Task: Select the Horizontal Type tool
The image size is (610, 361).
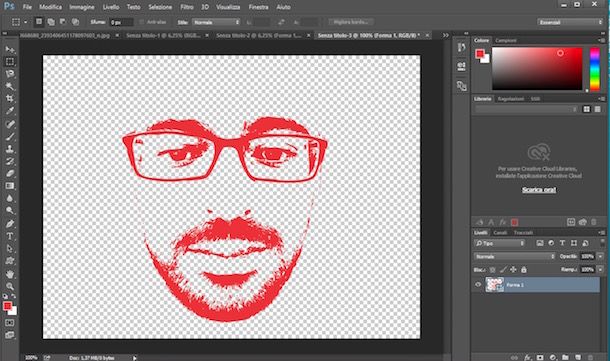Action: [x=10, y=236]
